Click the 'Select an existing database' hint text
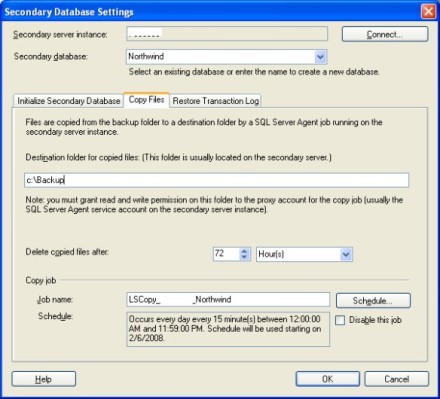The width and height of the screenshot is (440, 399). (x=254, y=72)
